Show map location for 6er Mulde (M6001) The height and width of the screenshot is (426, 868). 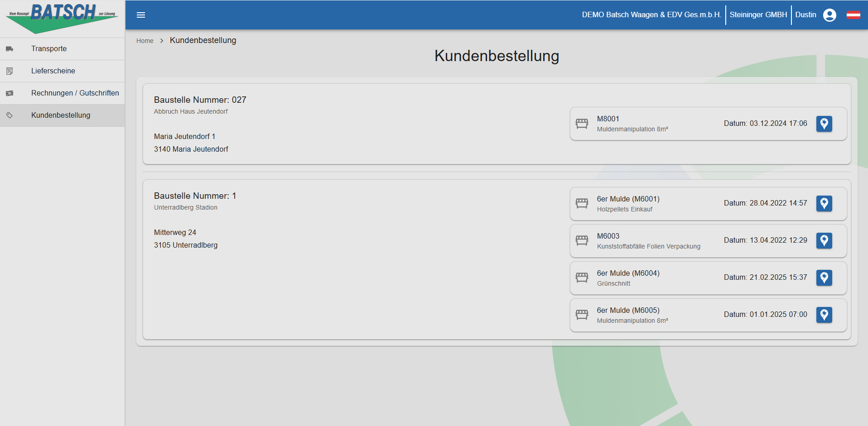[x=824, y=203]
